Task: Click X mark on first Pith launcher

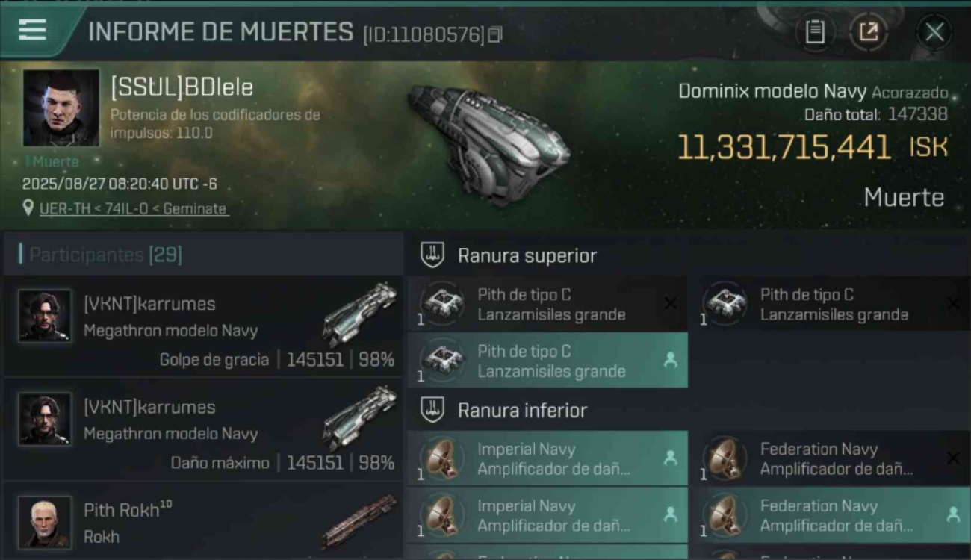Action: pos(671,303)
